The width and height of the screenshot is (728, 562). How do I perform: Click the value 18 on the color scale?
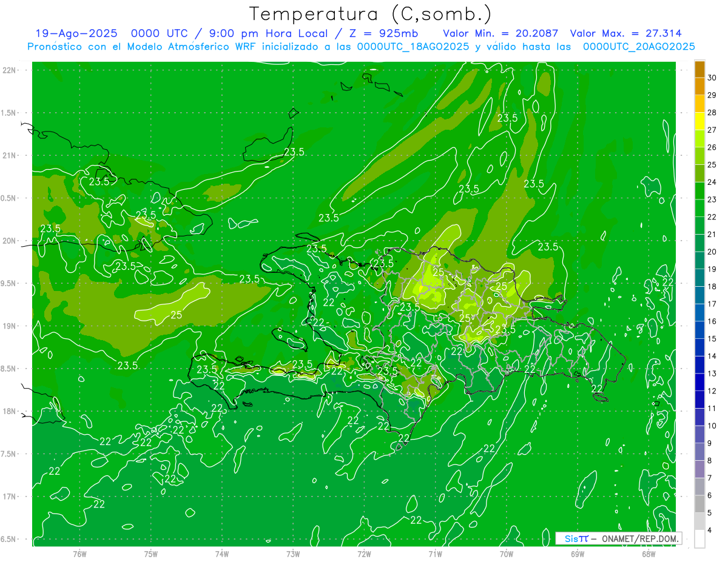[712, 286]
